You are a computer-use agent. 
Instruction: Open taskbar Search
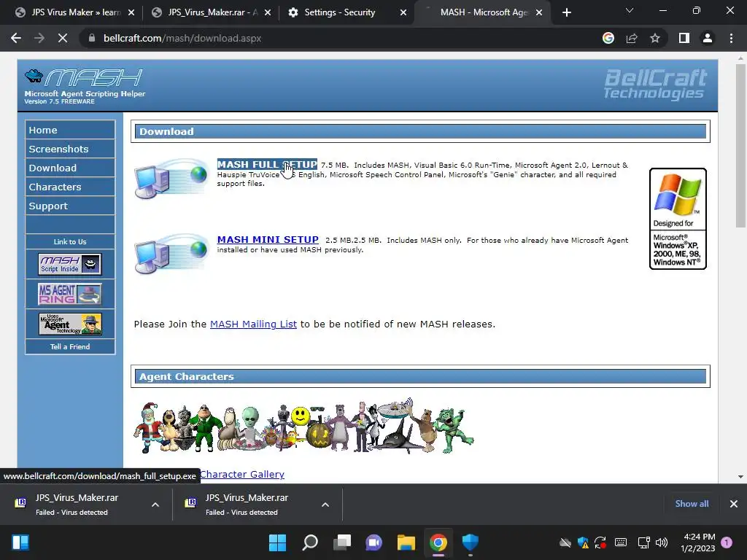310,542
